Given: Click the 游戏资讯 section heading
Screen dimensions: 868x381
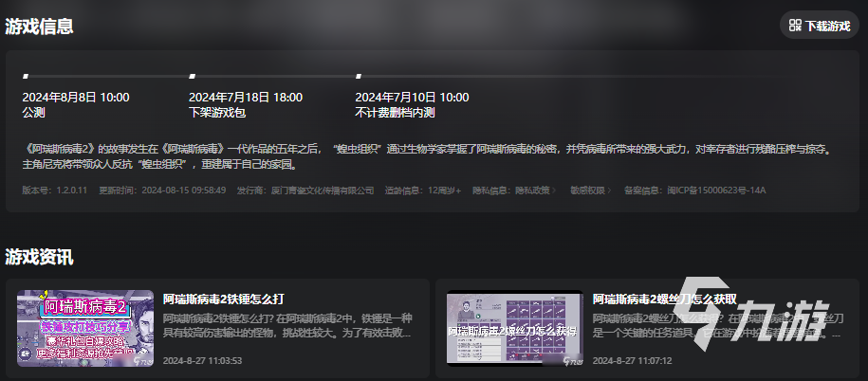Looking at the screenshot, I should 39,257.
